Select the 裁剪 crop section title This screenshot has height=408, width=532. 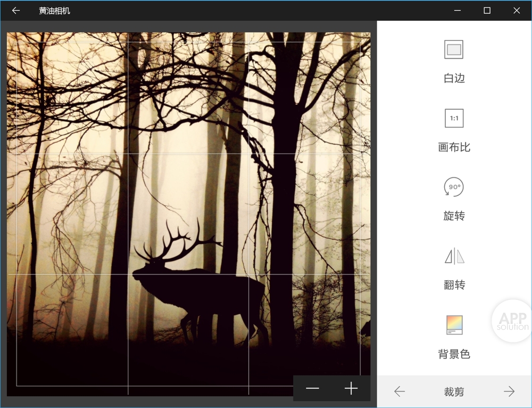(454, 391)
